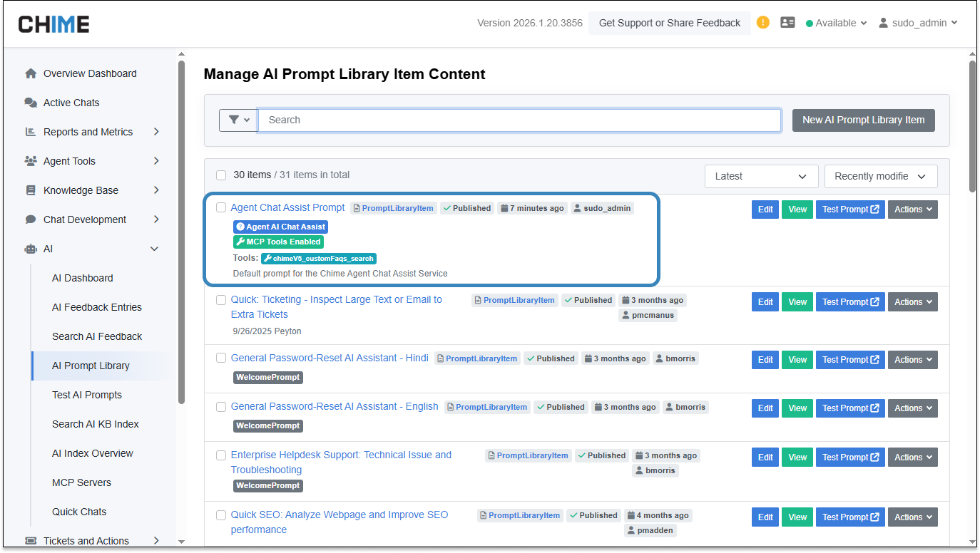Click the Overview Dashboard home icon
The image size is (980, 553).
[x=31, y=73]
